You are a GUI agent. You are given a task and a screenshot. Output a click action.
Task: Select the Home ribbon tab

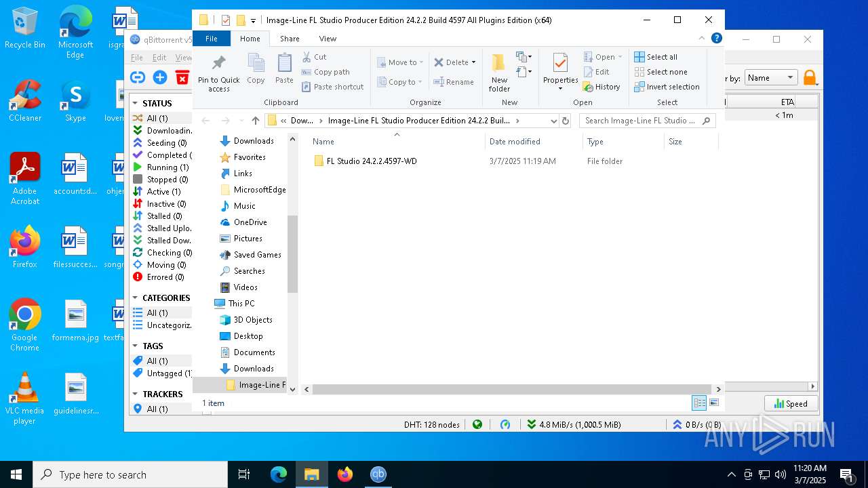(x=250, y=39)
